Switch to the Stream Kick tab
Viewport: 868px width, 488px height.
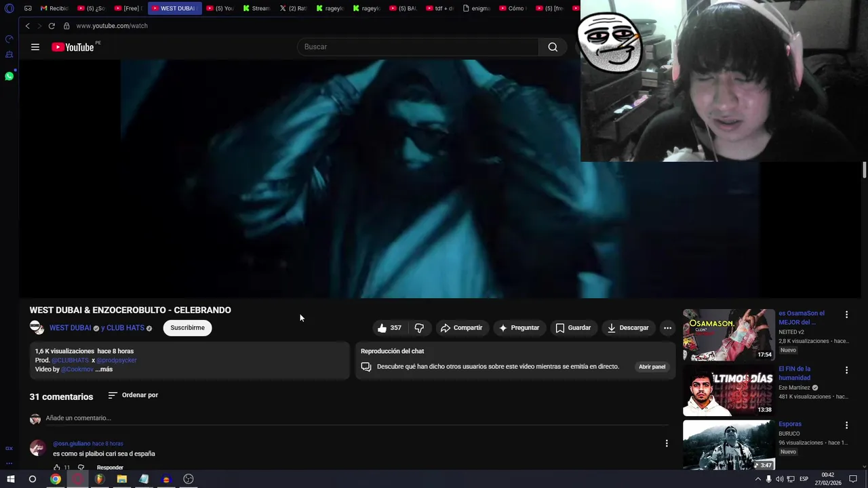click(x=256, y=8)
